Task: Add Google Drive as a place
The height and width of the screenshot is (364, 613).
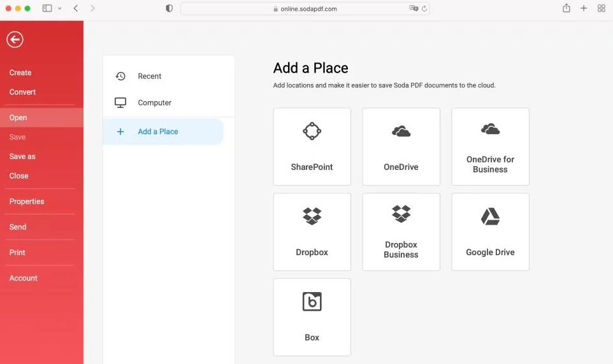Action: pyautogui.click(x=490, y=232)
